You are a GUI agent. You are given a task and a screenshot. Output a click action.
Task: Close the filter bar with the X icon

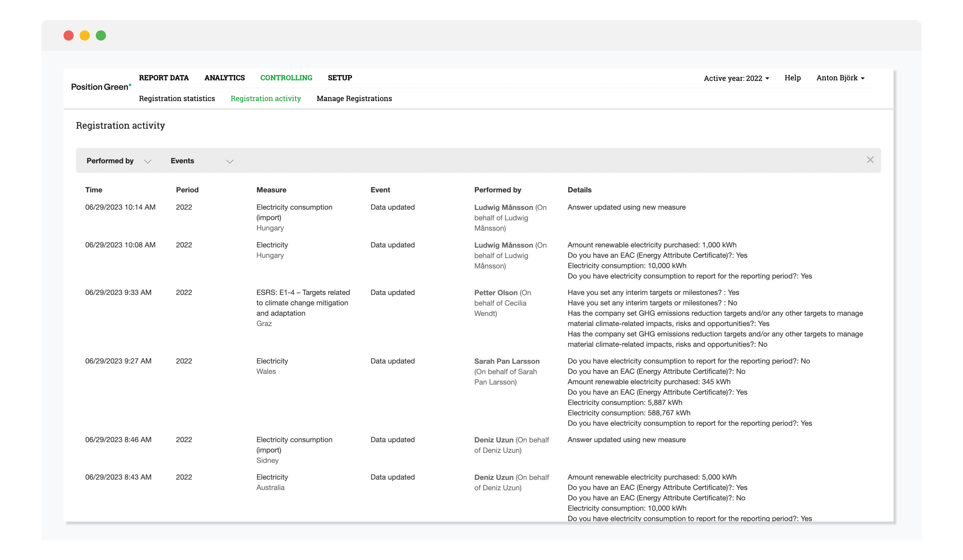coord(870,160)
